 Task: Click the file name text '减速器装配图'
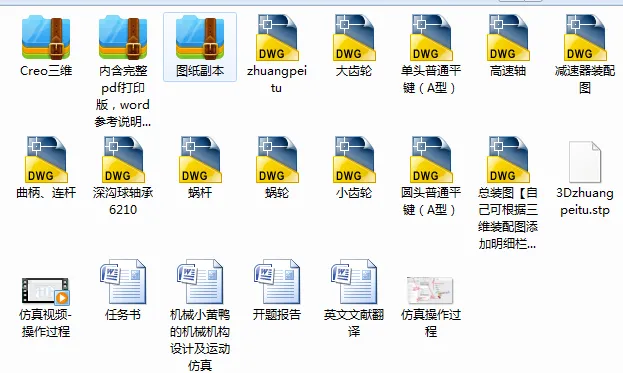(585, 79)
